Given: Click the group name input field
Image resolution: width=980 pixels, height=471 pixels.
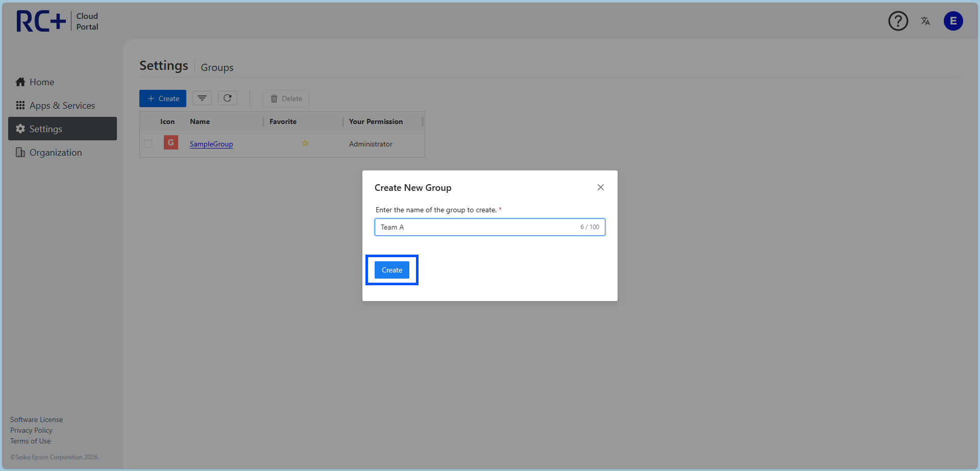Looking at the screenshot, I should [490, 227].
